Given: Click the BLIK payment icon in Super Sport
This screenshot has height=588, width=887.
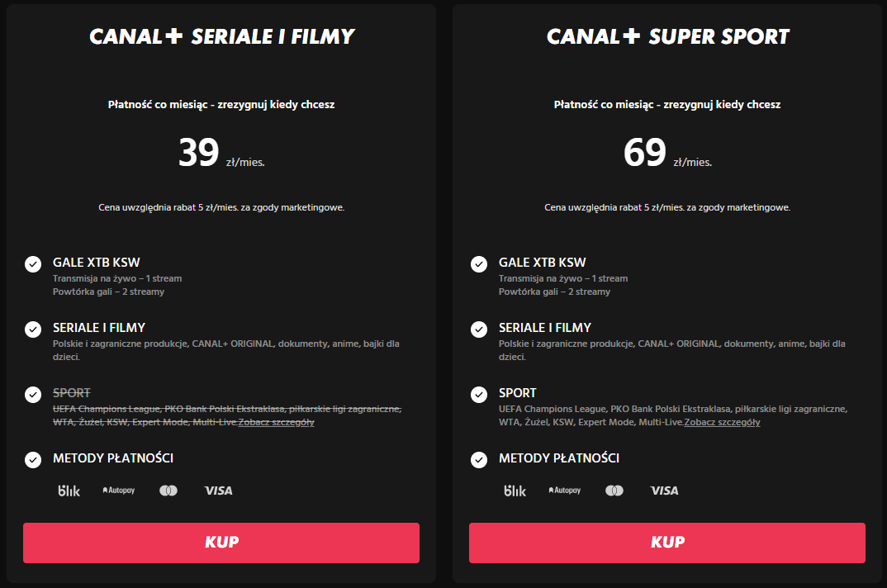Looking at the screenshot, I should (x=515, y=491).
